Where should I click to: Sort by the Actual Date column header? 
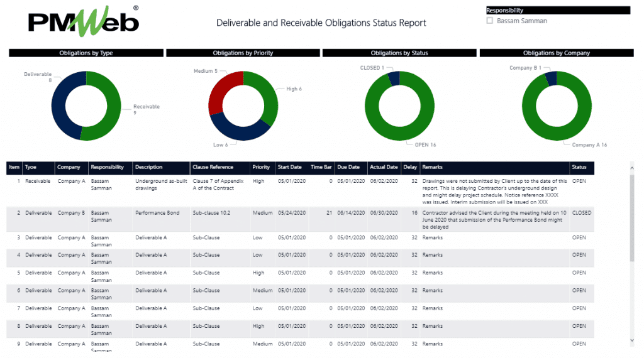pos(384,167)
